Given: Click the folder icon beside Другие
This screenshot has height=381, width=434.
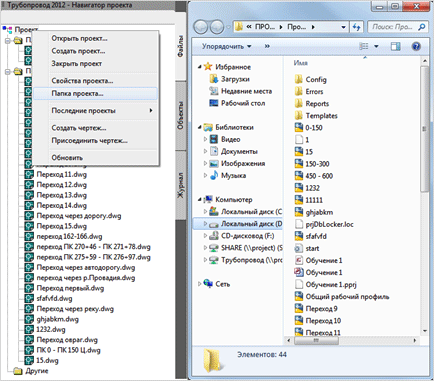Looking at the screenshot, I should 18,371.
